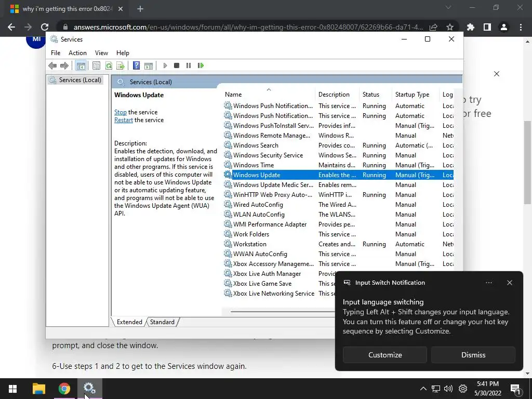
Task: Open Chrome extensions puzzle icon
Action: pos(470,27)
